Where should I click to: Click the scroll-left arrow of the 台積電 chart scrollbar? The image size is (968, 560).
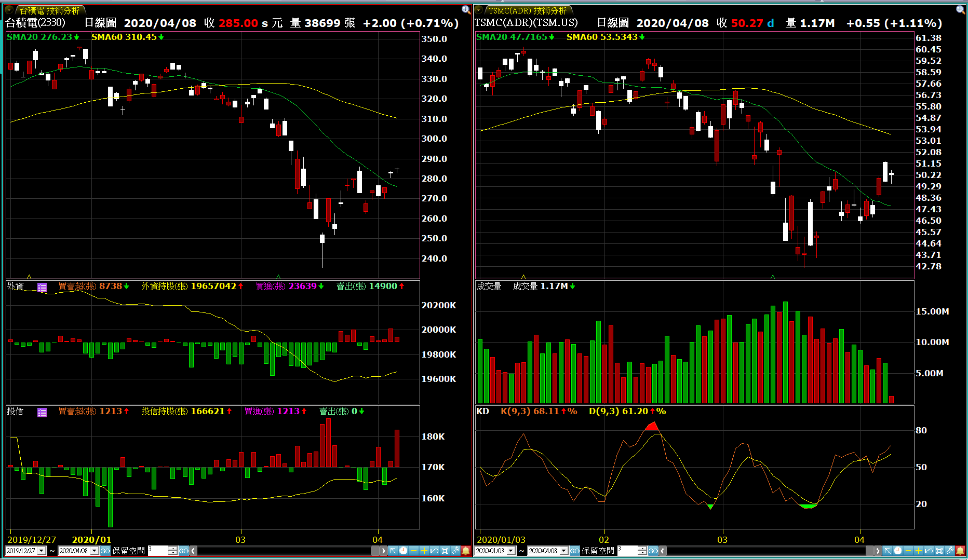click(193, 551)
